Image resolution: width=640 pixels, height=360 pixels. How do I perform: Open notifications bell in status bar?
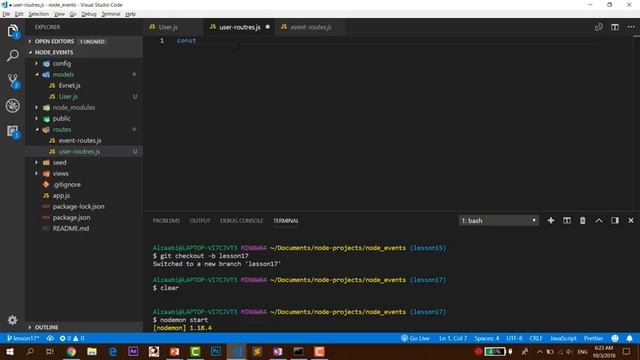(x=629, y=338)
